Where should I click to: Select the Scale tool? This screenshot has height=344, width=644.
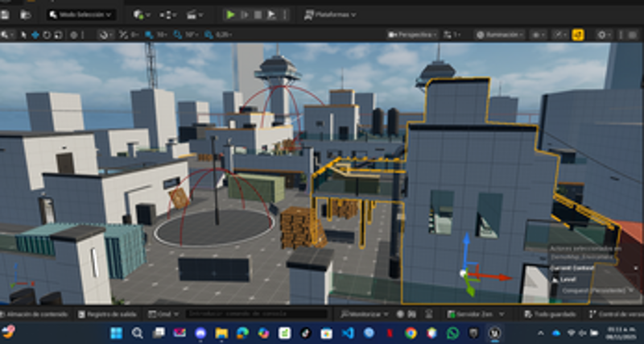(x=58, y=35)
